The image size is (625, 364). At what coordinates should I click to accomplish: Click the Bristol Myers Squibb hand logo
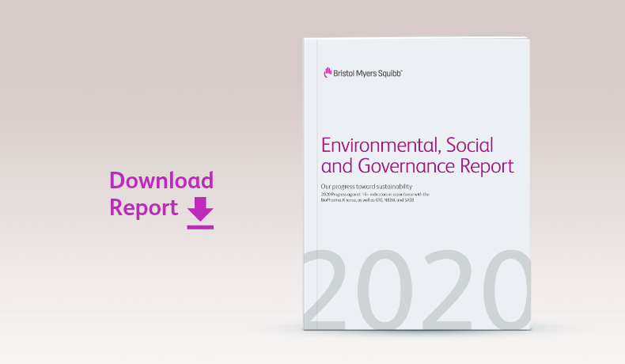(328, 73)
